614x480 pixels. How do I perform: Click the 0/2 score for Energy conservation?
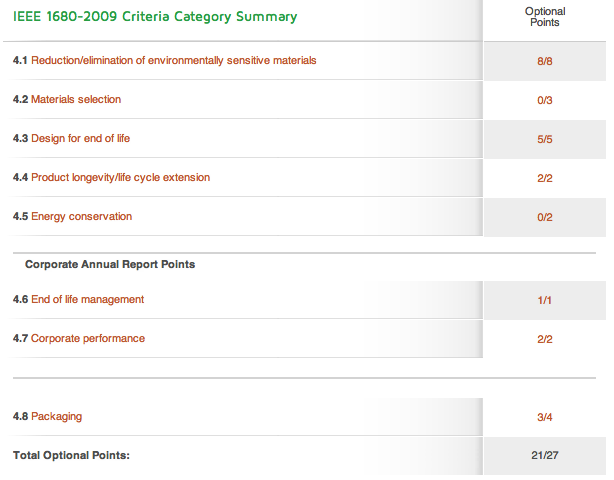point(545,217)
